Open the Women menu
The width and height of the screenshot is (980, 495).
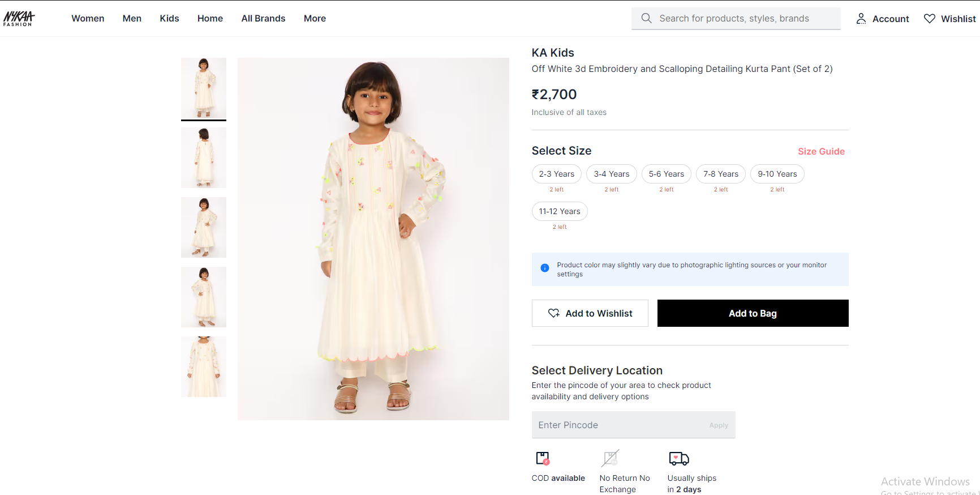[88, 18]
